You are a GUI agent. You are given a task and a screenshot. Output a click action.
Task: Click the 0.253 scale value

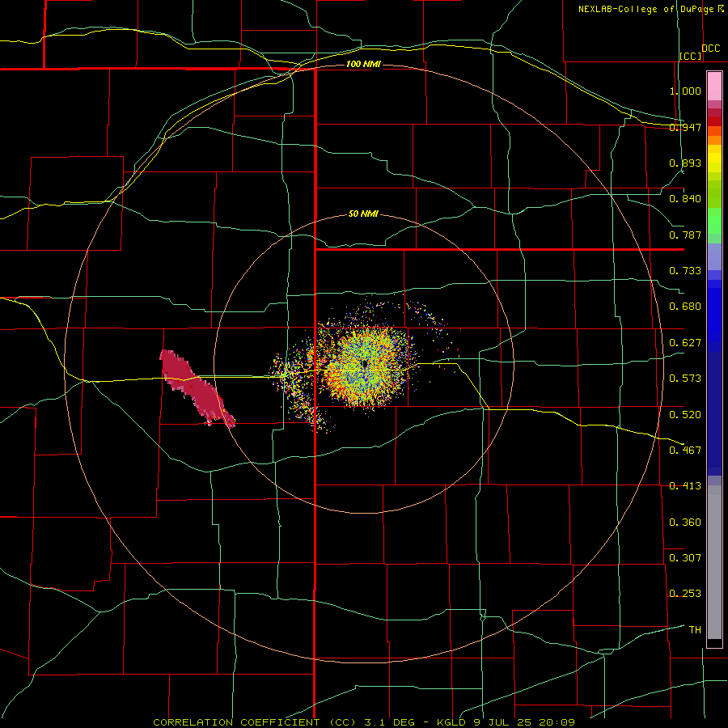point(685,594)
